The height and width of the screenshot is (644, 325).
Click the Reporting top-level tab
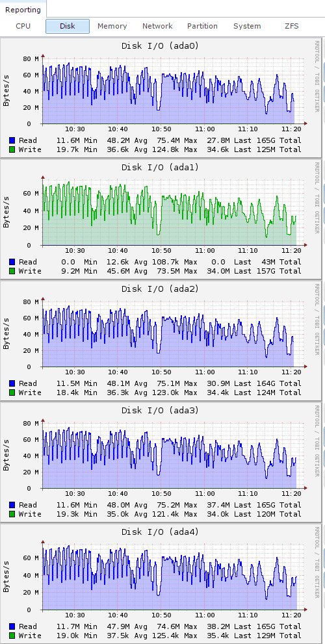(x=23, y=10)
